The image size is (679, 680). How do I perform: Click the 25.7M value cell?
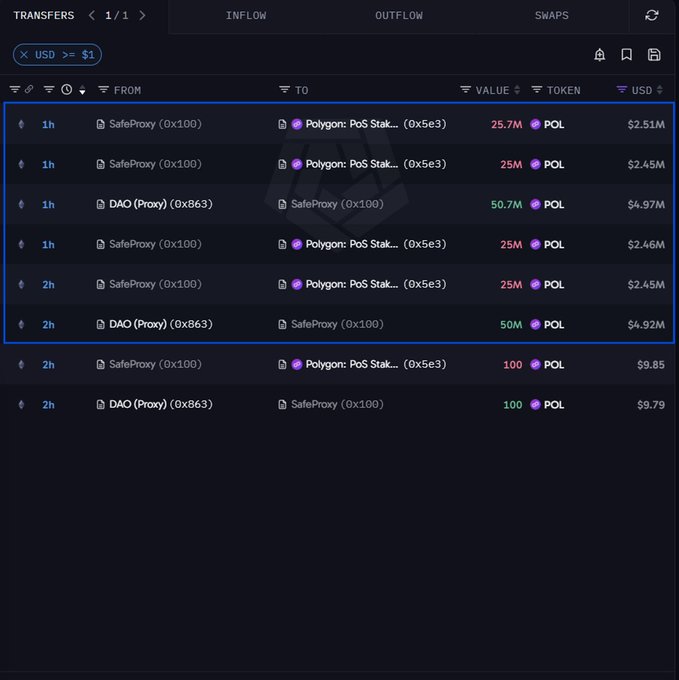506,124
